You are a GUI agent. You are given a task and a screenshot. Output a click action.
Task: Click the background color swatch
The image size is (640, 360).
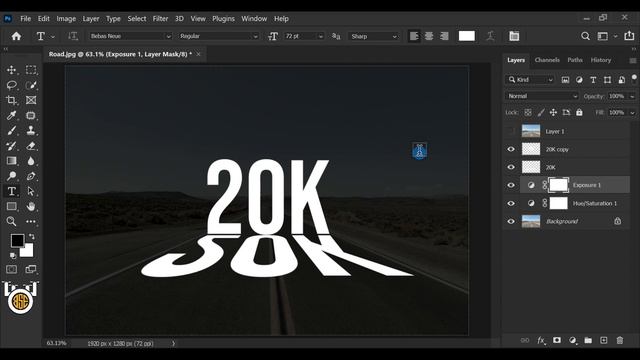28,251
